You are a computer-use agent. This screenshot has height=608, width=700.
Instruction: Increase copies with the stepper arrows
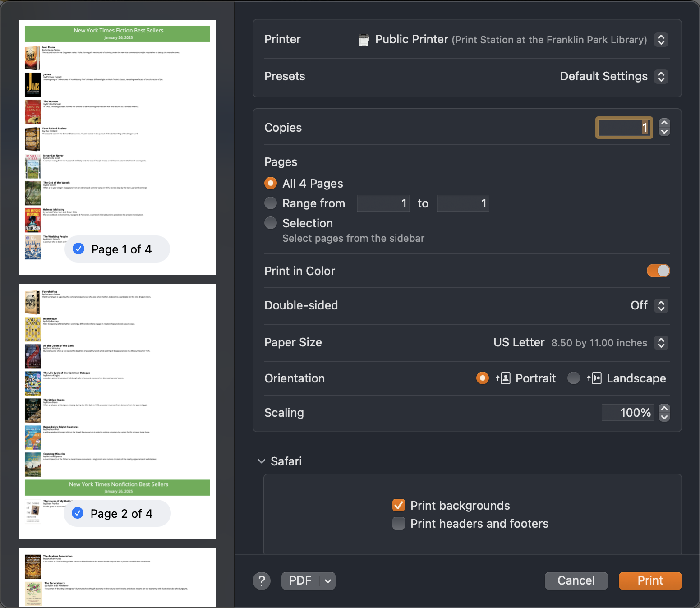point(664,123)
